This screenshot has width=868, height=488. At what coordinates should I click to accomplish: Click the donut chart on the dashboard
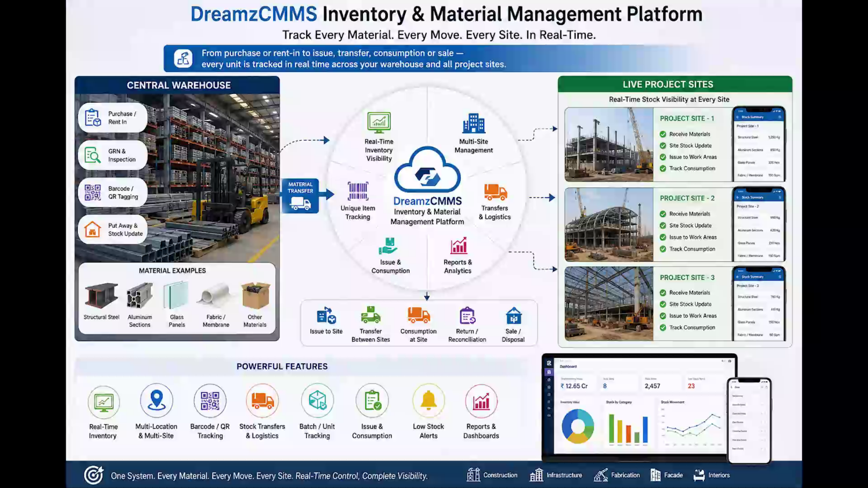click(x=578, y=426)
